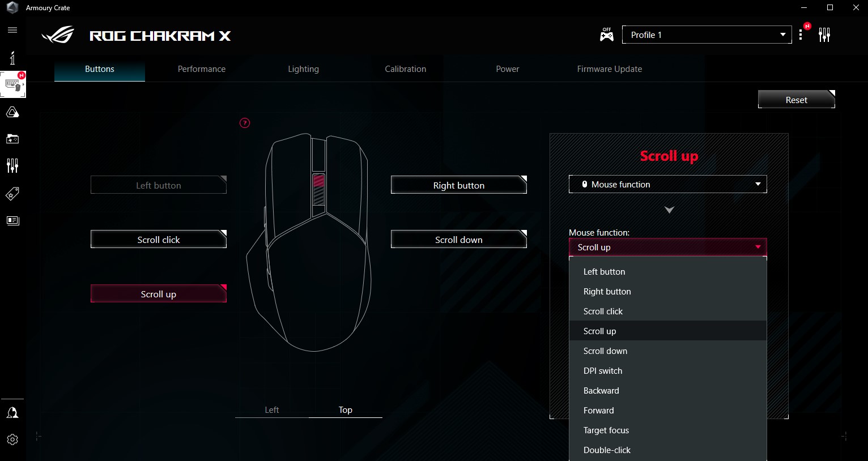Open the three-dot more options menu
This screenshot has width=868, height=461.
(x=801, y=35)
